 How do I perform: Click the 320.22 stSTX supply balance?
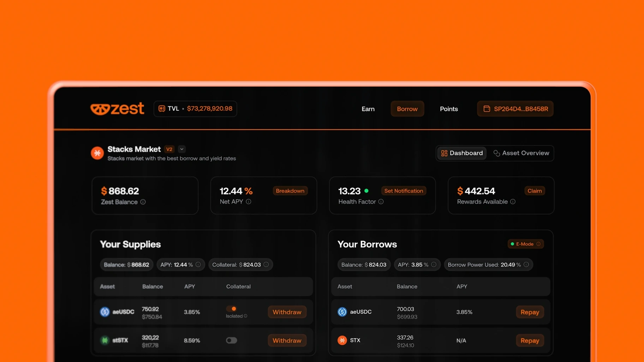coord(150,338)
